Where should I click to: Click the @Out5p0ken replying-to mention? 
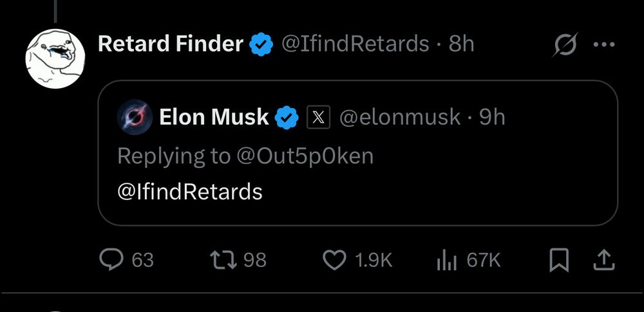point(305,156)
